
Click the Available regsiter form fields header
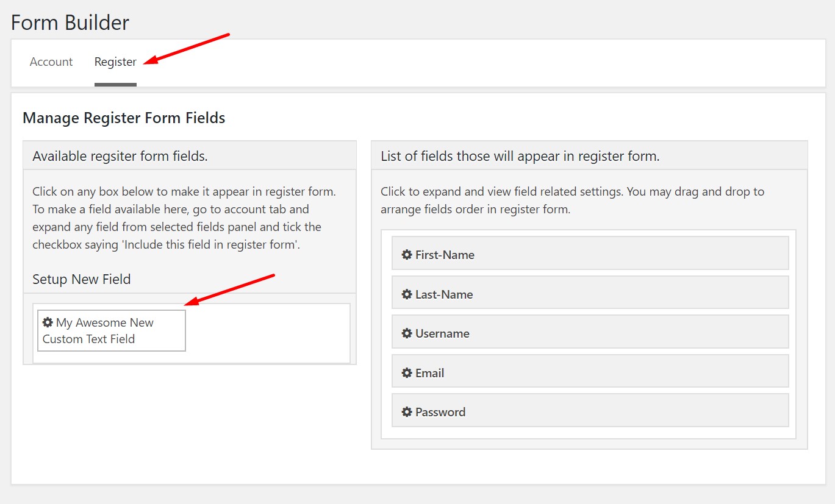pyautogui.click(x=120, y=157)
